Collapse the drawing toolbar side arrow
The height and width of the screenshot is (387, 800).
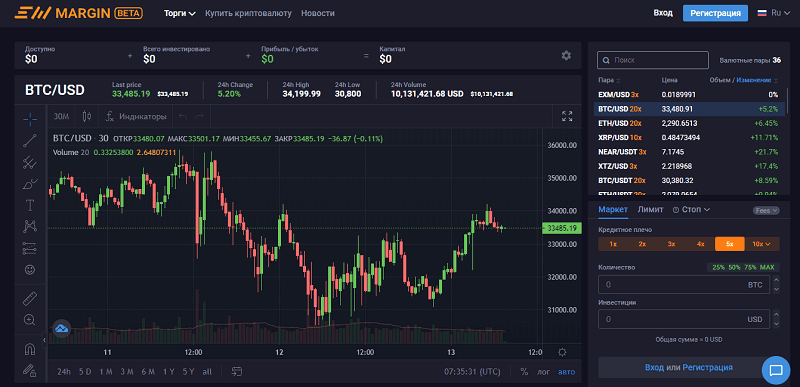pos(44,340)
